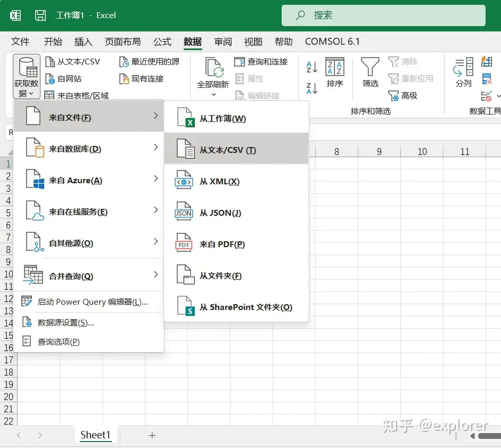501x448 pixels.
Task: Click the Flash Fill icon
Action: coord(487,61)
